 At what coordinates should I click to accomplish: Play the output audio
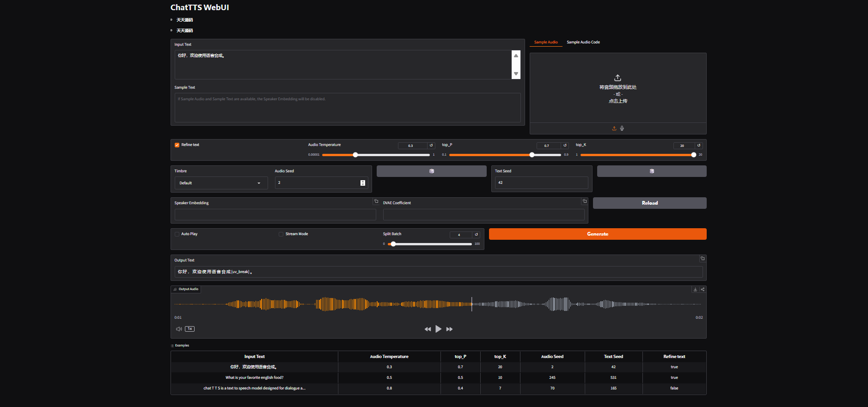[438, 329]
